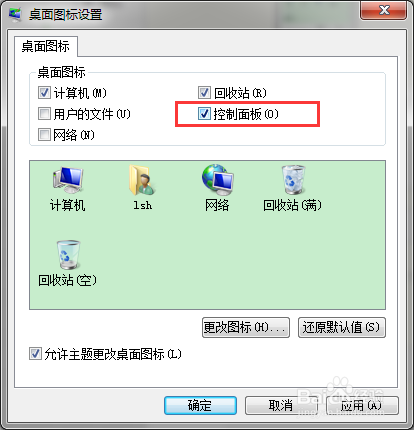Select the lsh user folder icon
Image resolution: width=414 pixels, height=430 pixels.
pyautogui.click(x=142, y=180)
